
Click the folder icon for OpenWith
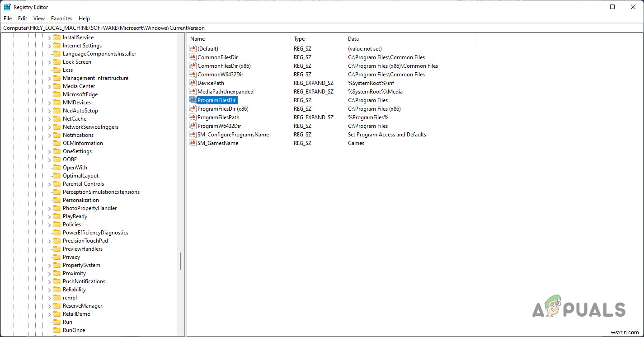[57, 168]
